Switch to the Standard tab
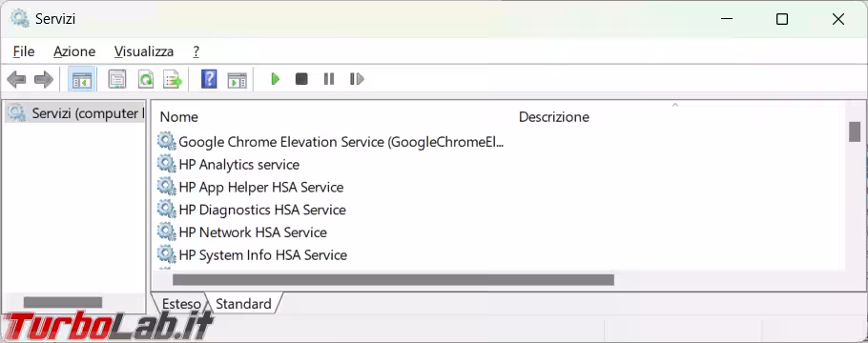 (243, 304)
